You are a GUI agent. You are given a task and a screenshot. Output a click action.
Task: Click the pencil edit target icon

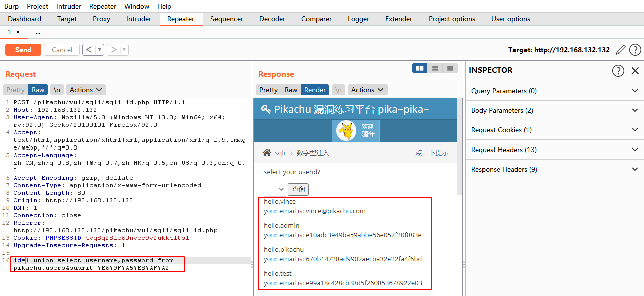(621, 50)
